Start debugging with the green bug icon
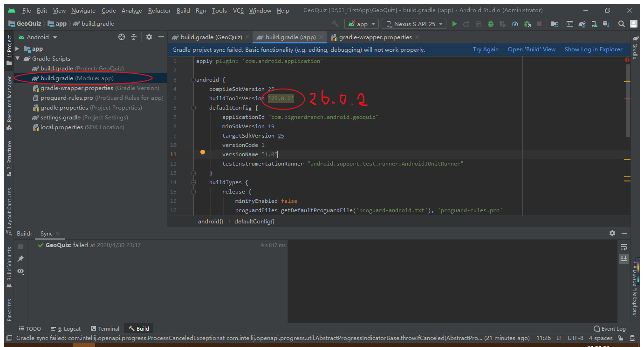This screenshot has height=347, width=644. (x=490, y=24)
